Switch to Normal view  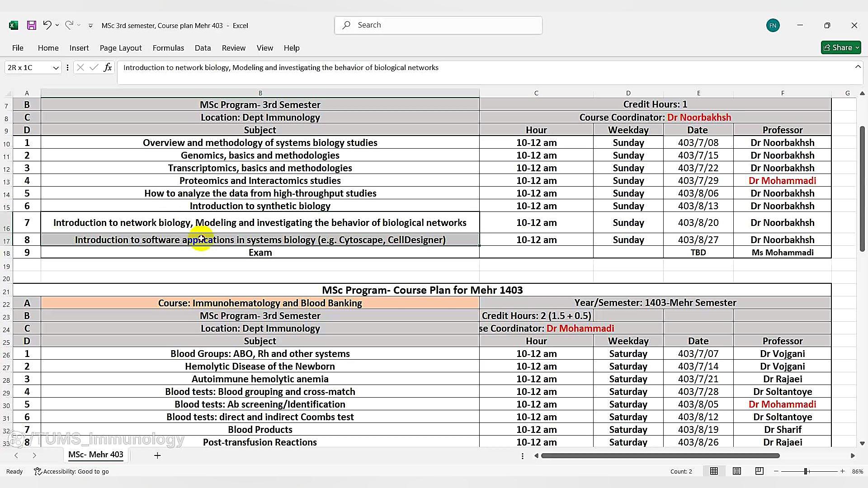click(x=714, y=471)
